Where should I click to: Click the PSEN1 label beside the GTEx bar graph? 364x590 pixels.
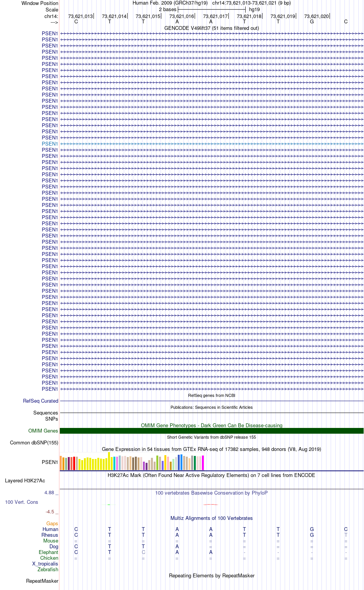coord(50,462)
